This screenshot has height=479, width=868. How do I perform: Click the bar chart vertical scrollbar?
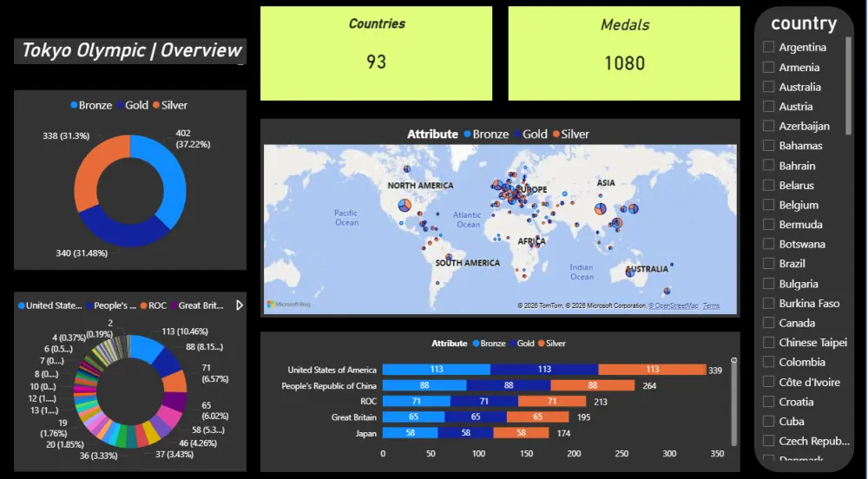coord(734,402)
